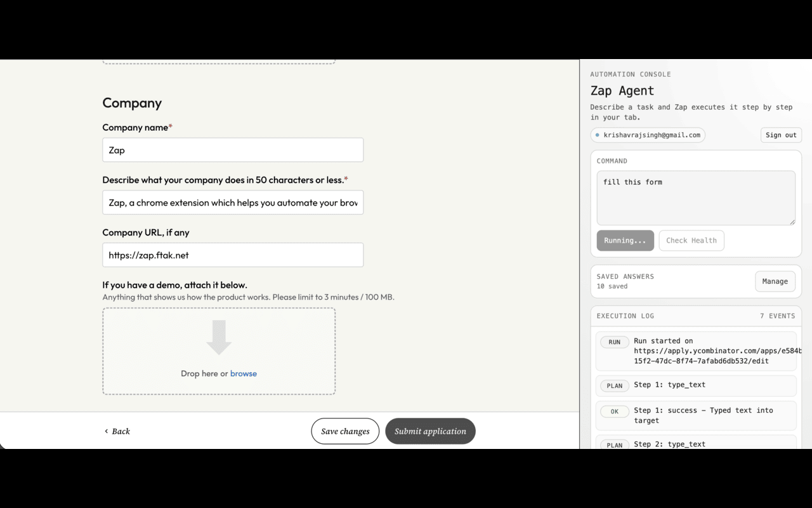Click the PLAN badge for Step 2
Viewport: 812px width, 508px height.
[615, 445]
